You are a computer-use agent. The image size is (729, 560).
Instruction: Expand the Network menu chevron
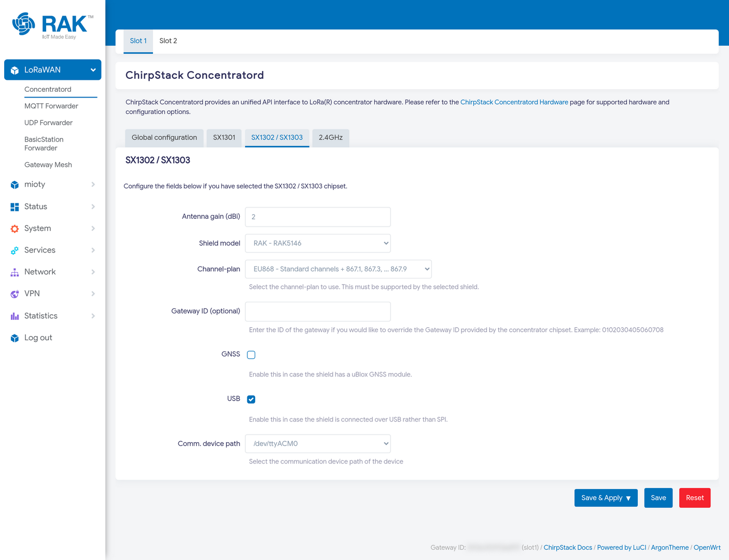click(93, 272)
